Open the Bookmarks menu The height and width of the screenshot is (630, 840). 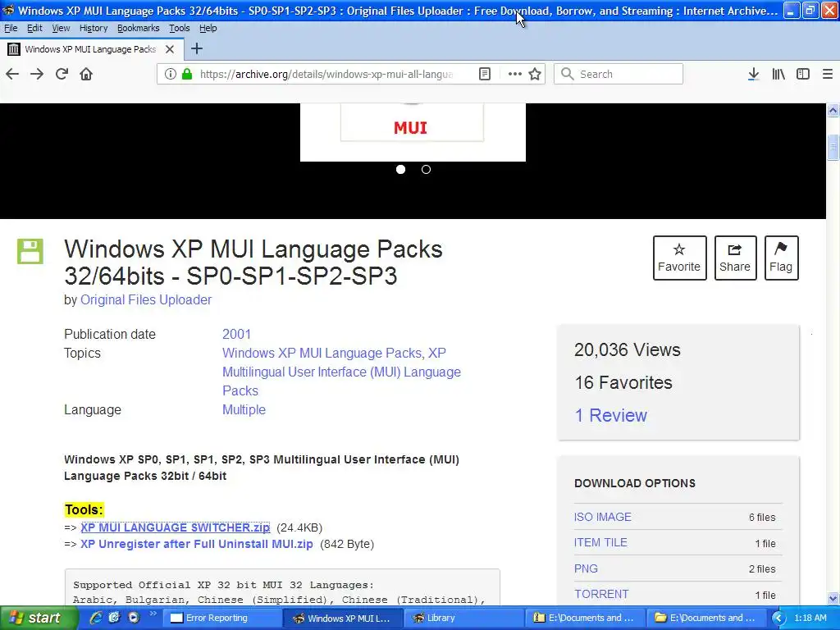click(138, 28)
